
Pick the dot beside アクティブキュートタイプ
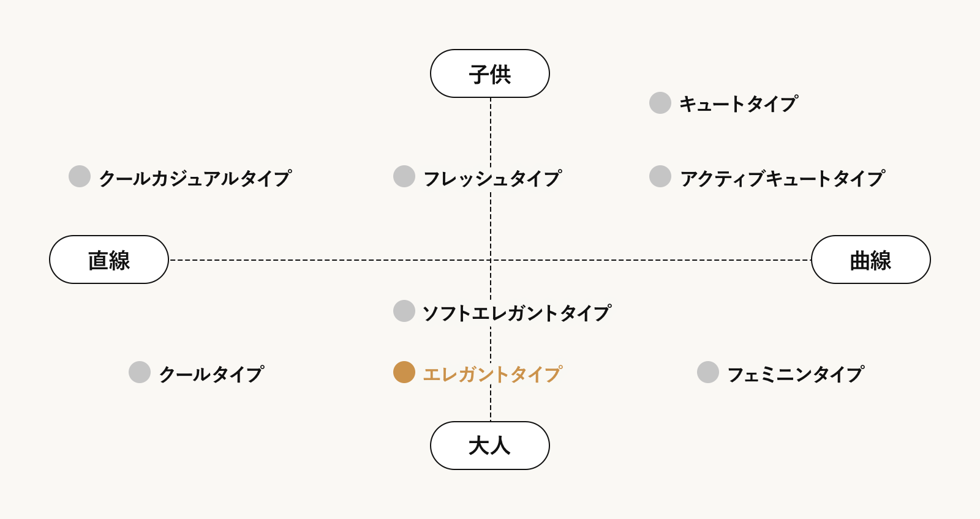[660, 176]
